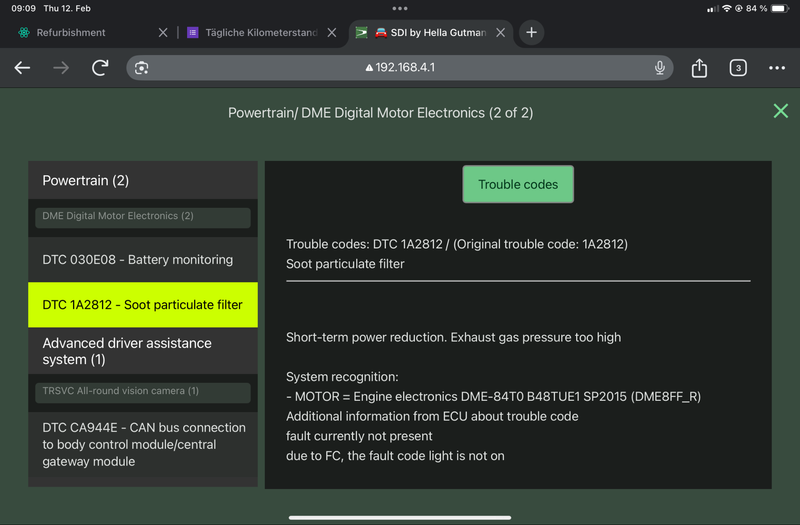Tap the address bar showing 192.168.4.1

pyautogui.click(x=400, y=68)
